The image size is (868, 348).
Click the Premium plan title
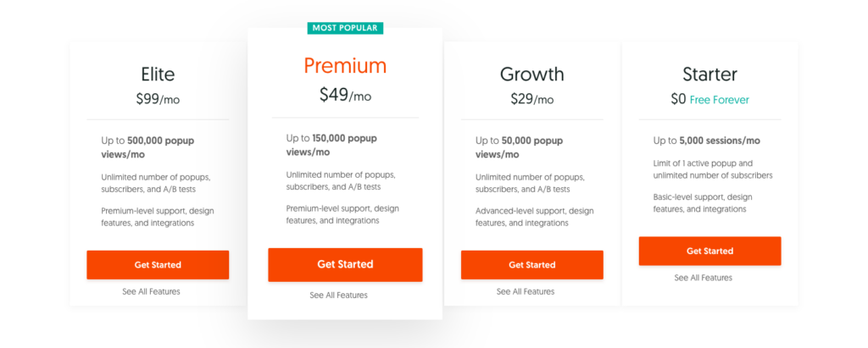pos(346,66)
